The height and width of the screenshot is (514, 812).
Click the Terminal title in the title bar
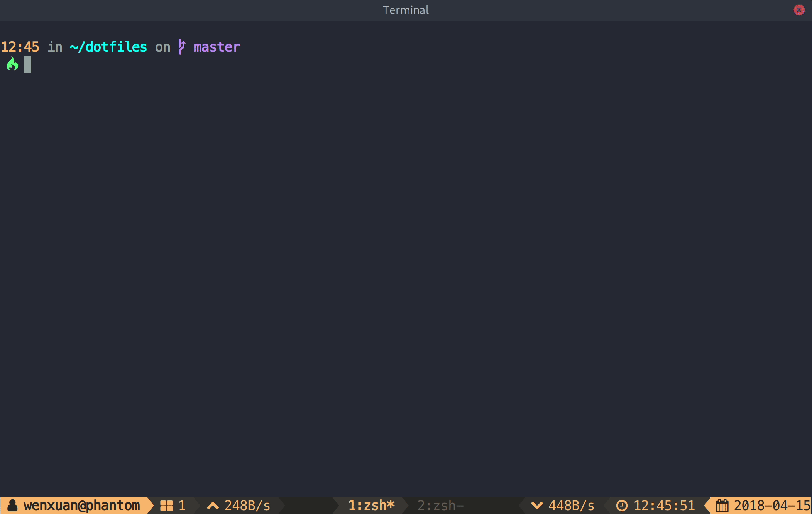click(405, 10)
